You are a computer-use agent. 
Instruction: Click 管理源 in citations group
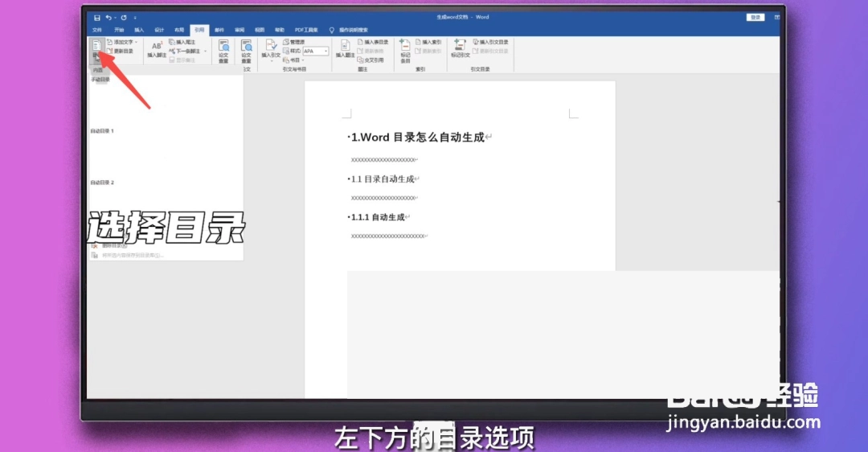pos(294,42)
